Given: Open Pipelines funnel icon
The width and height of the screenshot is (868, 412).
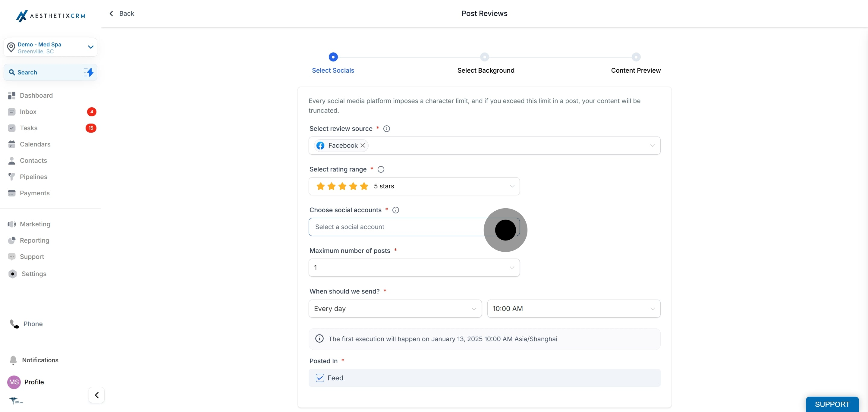Looking at the screenshot, I should (x=12, y=177).
